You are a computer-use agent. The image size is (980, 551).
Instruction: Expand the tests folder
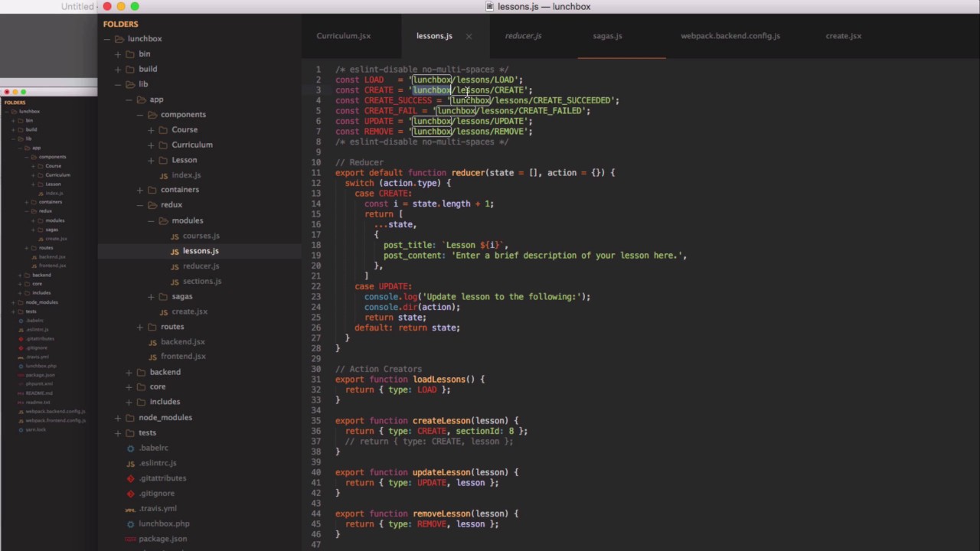pyautogui.click(x=118, y=432)
